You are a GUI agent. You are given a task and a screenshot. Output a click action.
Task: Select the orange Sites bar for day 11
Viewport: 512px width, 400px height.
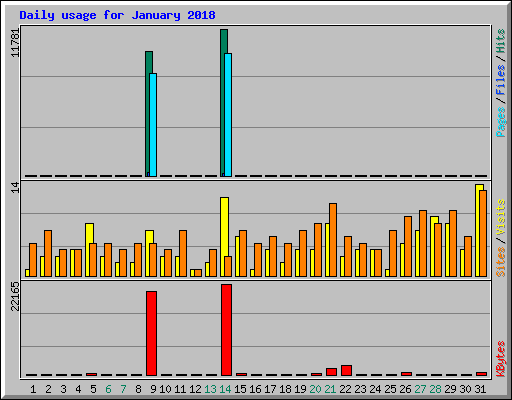point(183,253)
